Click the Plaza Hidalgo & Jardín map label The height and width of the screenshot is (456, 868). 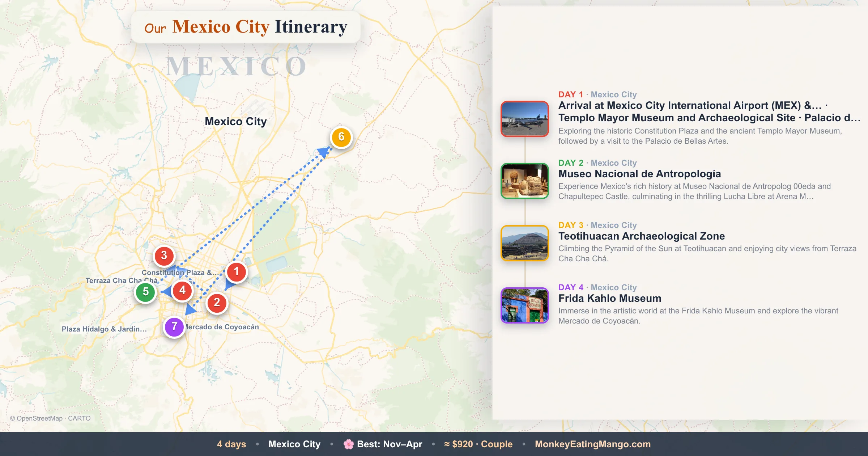[x=104, y=329]
